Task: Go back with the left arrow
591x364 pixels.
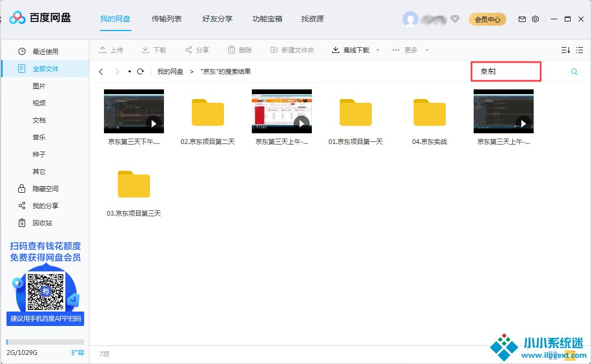Action: [101, 72]
